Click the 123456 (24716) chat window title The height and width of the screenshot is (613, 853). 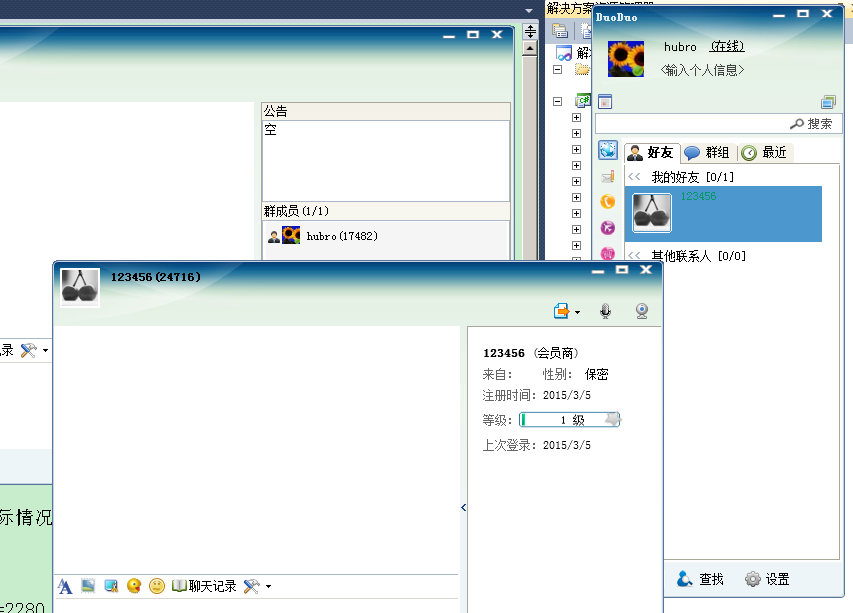tap(156, 277)
